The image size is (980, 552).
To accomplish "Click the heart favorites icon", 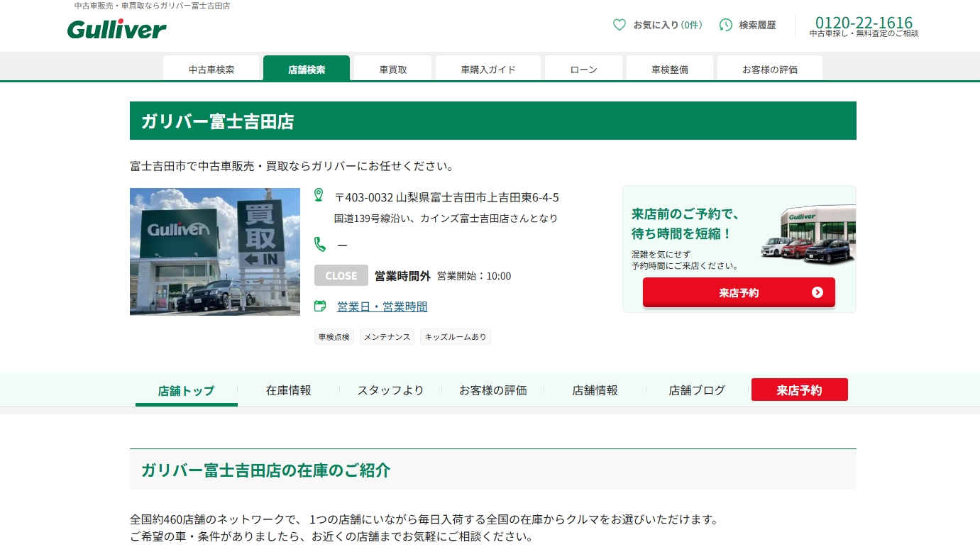I will tap(620, 25).
